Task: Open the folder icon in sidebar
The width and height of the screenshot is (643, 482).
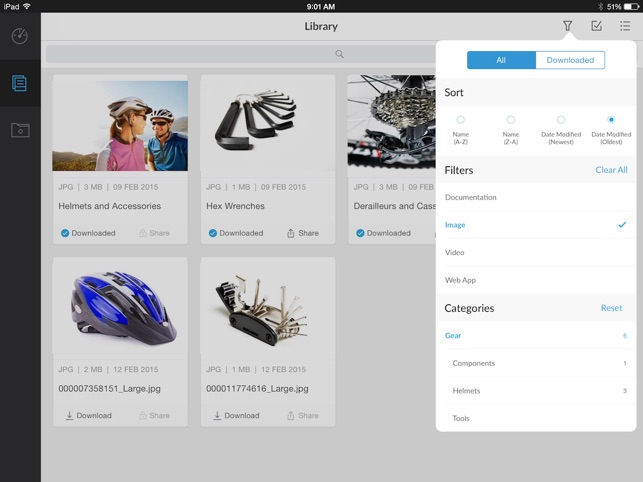Action: (20, 130)
